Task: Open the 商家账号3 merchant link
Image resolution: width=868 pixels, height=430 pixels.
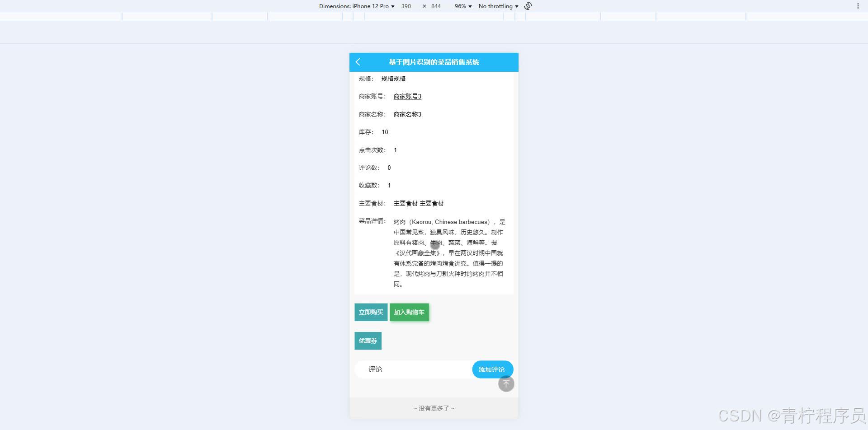Action: pyautogui.click(x=406, y=96)
